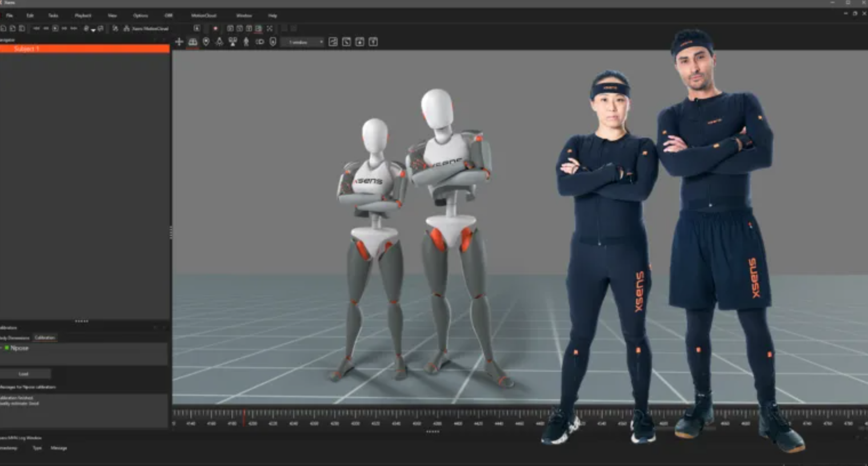
Task: Open the MotionCloud menu
Action: [203, 15]
